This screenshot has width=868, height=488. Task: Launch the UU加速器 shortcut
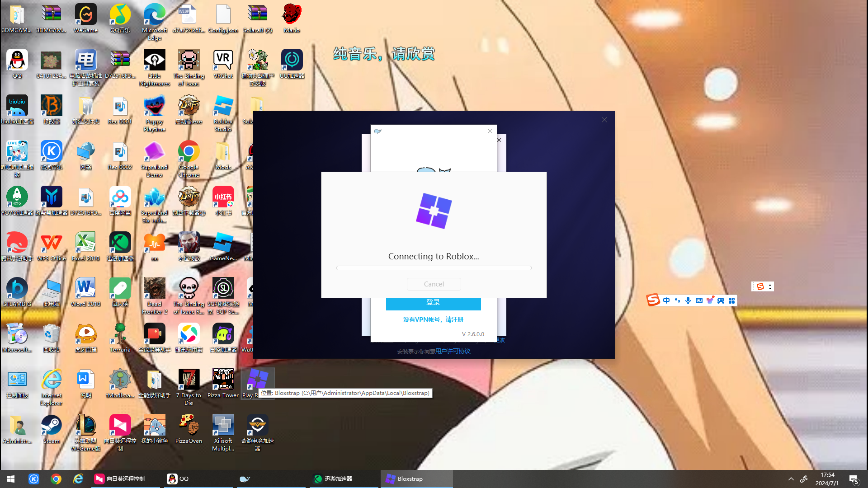(292, 64)
